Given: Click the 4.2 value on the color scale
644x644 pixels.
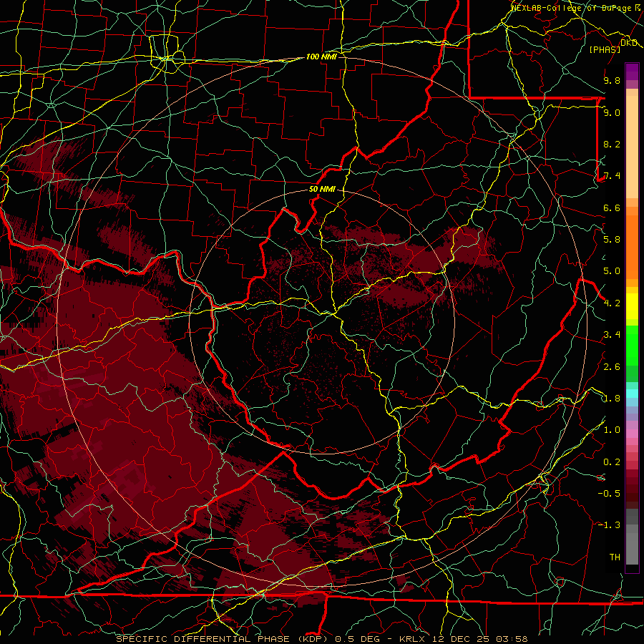Looking at the screenshot, I should pos(612,303).
